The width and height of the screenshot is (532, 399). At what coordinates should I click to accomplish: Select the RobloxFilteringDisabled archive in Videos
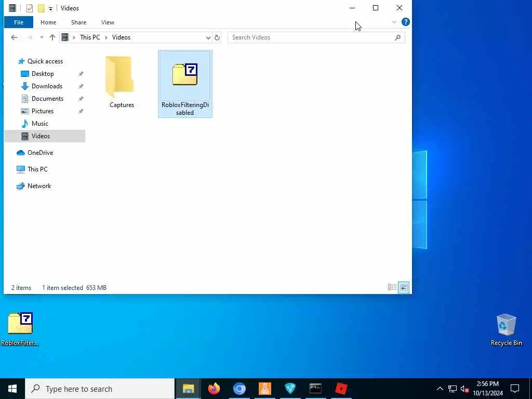(185, 84)
